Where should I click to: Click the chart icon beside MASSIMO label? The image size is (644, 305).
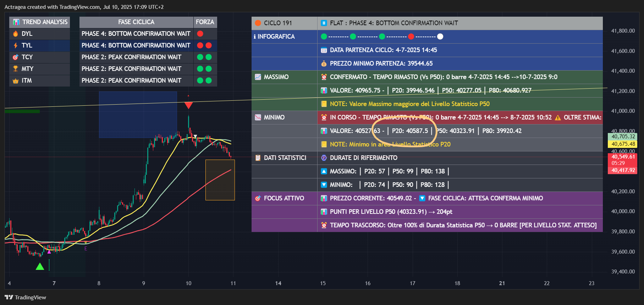pyautogui.click(x=258, y=77)
